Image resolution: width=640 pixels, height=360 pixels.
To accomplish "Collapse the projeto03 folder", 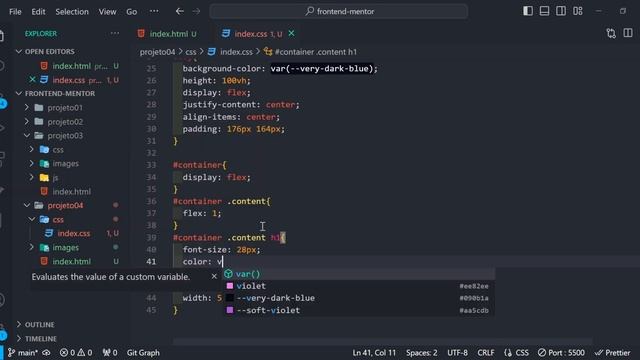I will (65, 136).
